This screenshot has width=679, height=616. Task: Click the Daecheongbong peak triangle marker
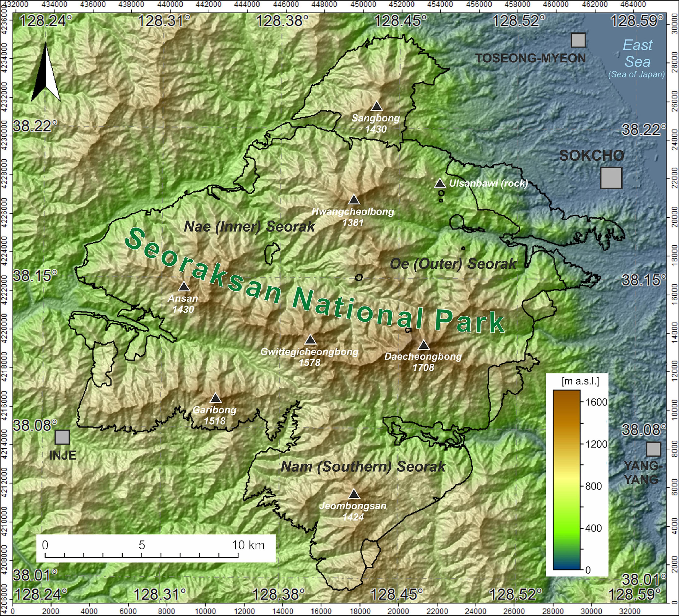point(423,346)
